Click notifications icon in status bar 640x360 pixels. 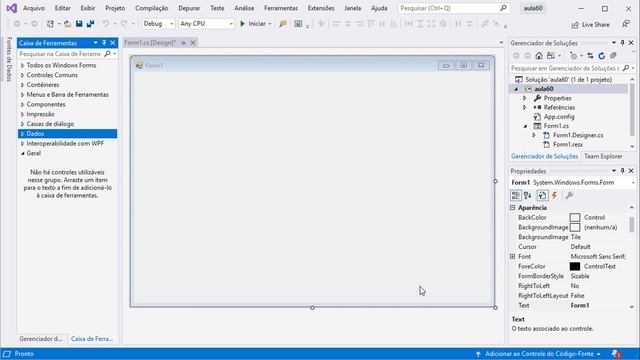point(616,354)
